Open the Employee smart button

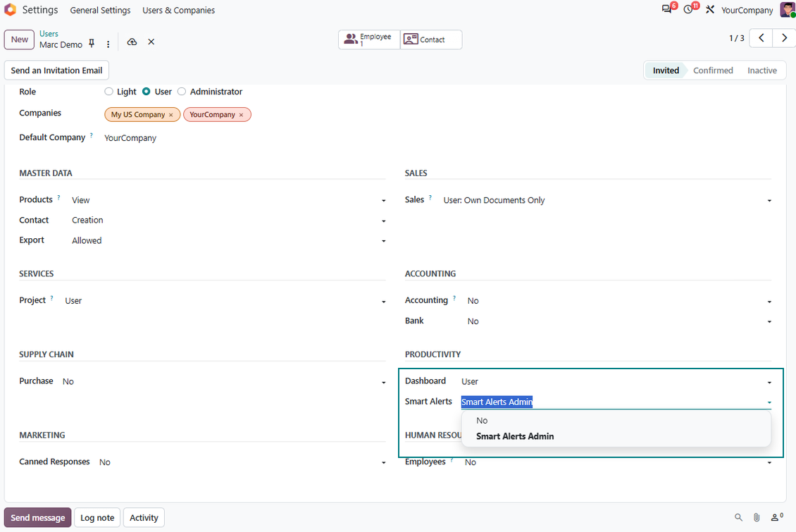[x=369, y=39]
